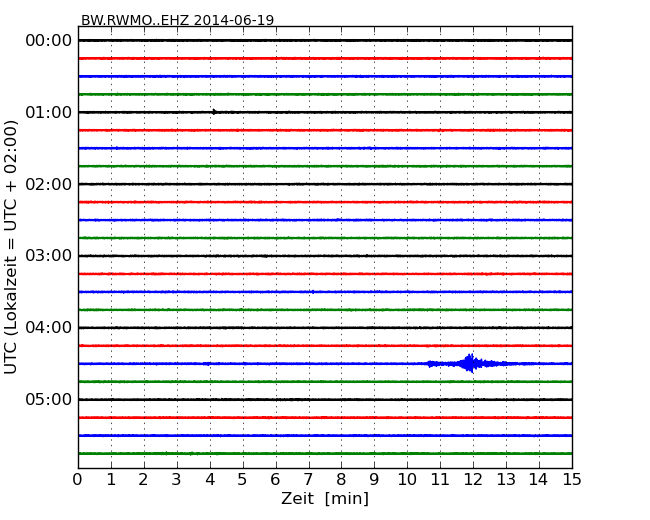Click the x-axis tick label 1
Viewport: 650px width, 520px height.
(x=111, y=479)
